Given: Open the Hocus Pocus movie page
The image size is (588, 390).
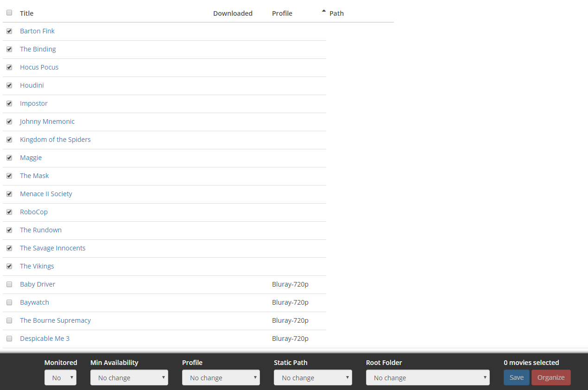Looking at the screenshot, I should [x=39, y=67].
